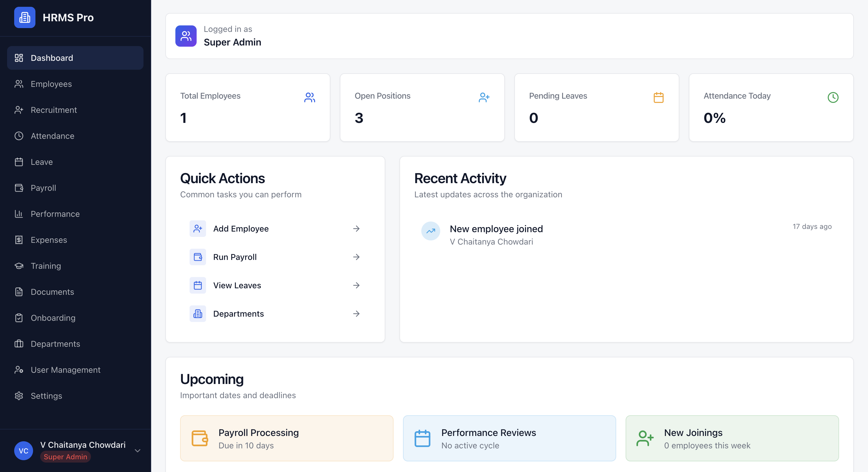This screenshot has width=868, height=472.
Task: Click the Total Employees people icon
Action: click(309, 97)
